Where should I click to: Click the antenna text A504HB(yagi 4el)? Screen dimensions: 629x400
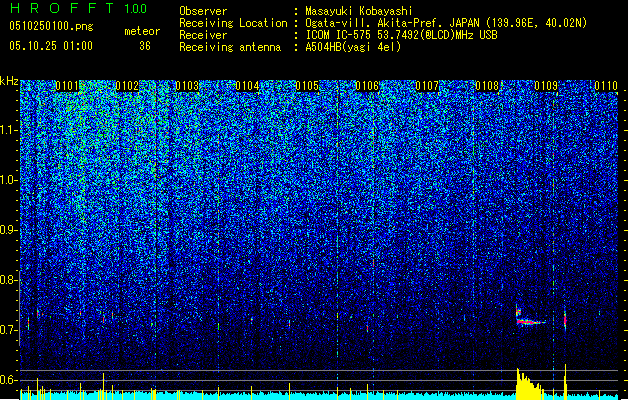coord(353,47)
